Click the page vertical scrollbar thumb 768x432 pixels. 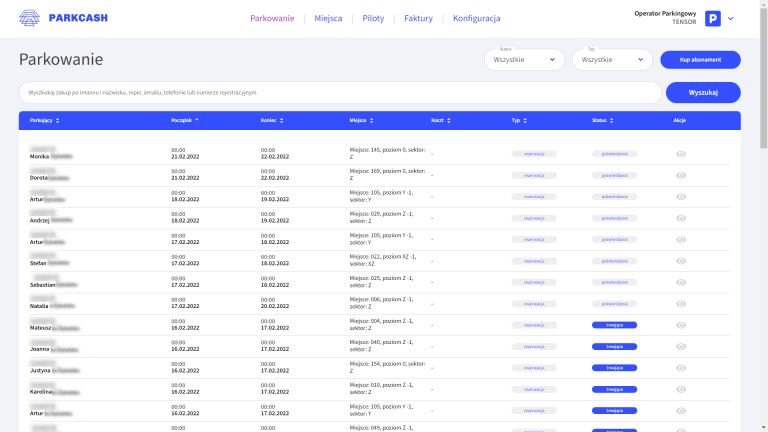[x=764, y=78]
